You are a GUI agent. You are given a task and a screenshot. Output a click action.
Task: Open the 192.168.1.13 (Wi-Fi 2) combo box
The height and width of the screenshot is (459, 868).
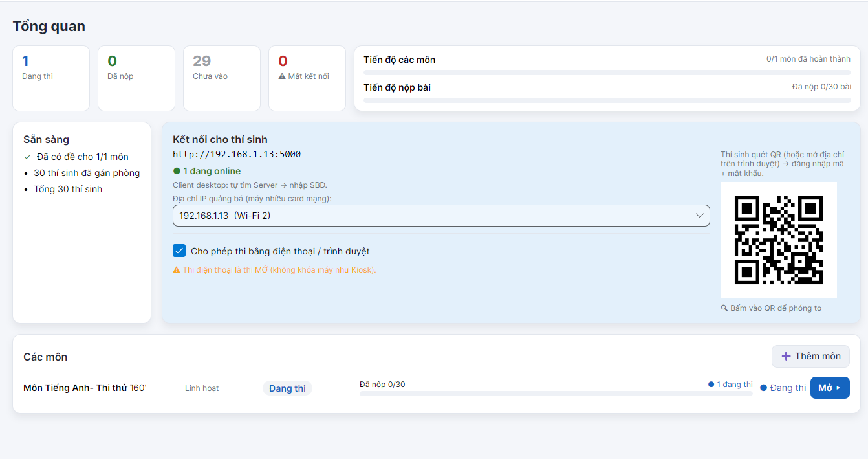pyautogui.click(x=441, y=216)
